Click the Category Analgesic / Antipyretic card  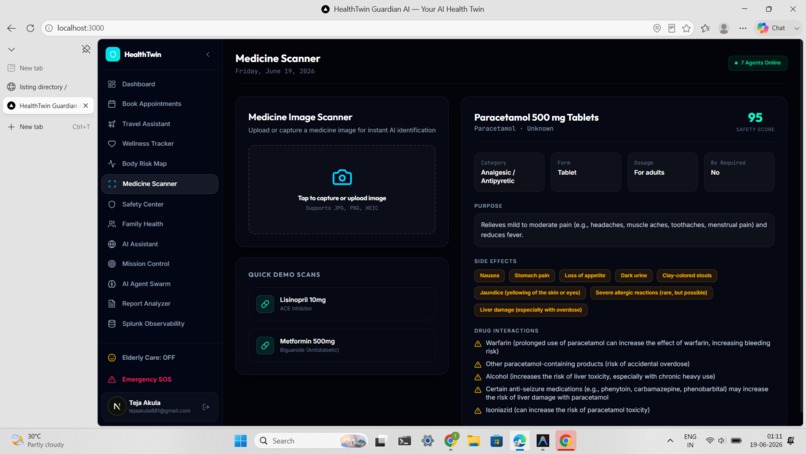pos(509,172)
